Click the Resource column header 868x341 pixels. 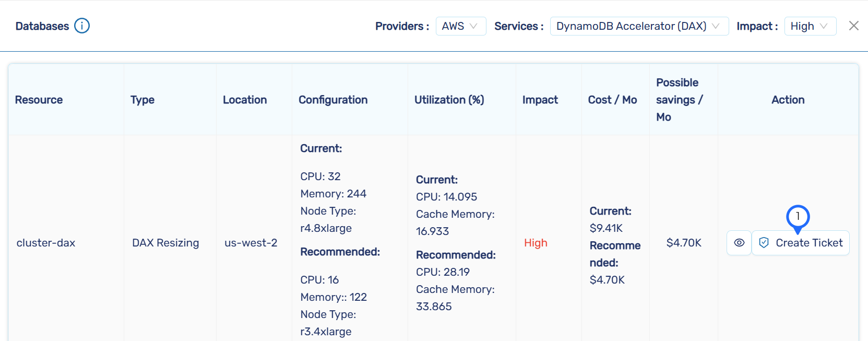pos(39,100)
